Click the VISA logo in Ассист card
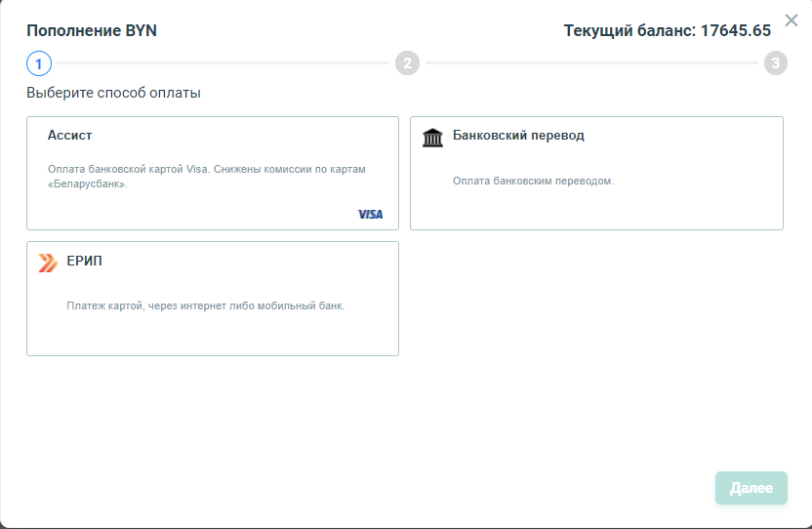812x529 pixels. pyautogui.click(x=370, y=214)
